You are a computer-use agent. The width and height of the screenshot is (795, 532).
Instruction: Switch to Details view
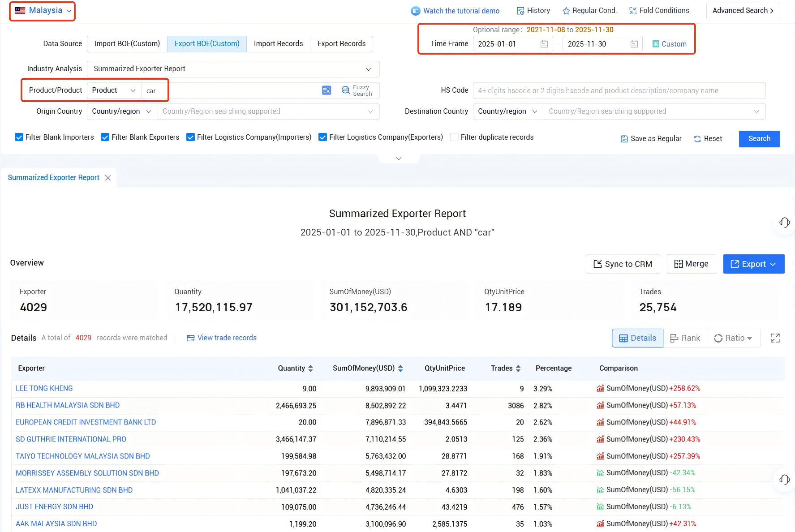point(637,338)
